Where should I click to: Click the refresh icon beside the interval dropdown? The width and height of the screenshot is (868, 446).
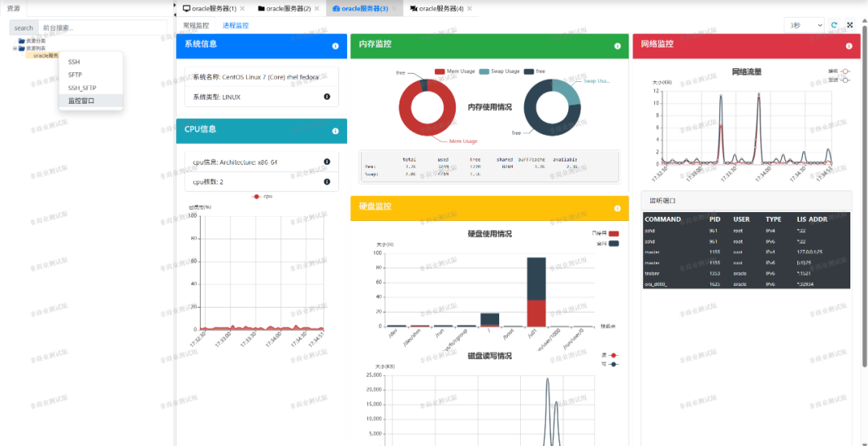[835, 25]
